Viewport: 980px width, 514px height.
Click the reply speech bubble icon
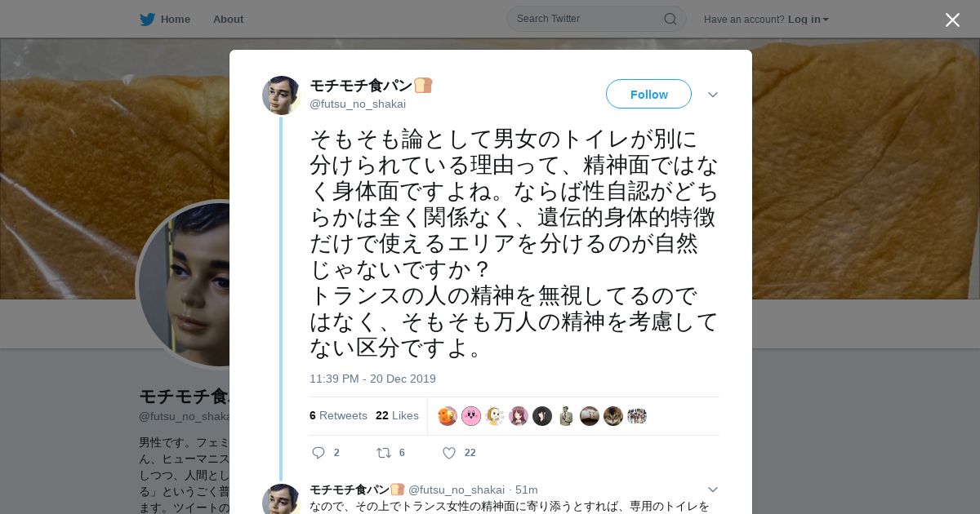(x=318, y=453)
